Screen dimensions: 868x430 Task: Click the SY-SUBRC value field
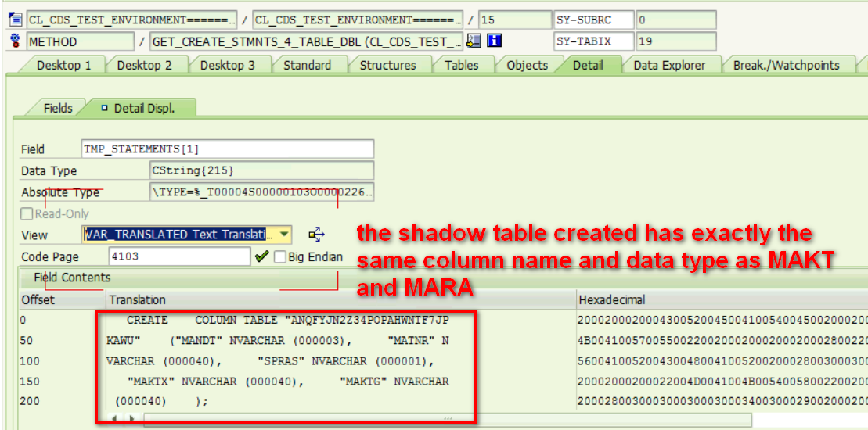point(676,20)
